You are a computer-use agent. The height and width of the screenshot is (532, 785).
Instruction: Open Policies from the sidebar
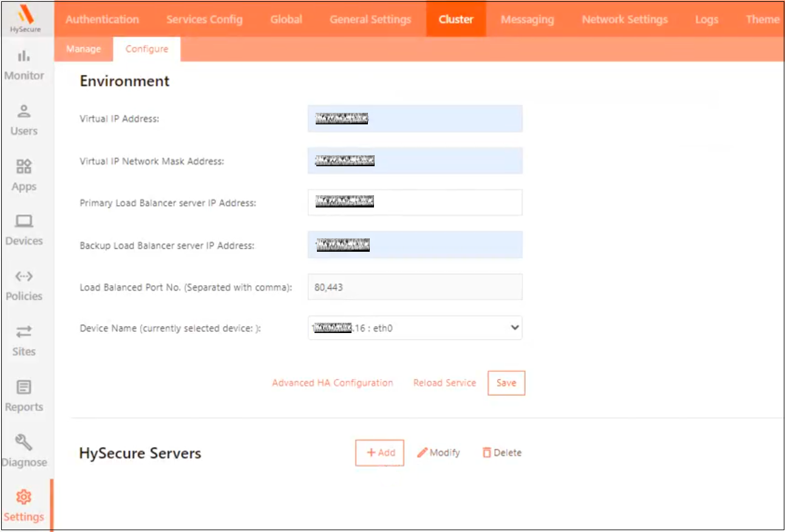[x=24, y=286]
